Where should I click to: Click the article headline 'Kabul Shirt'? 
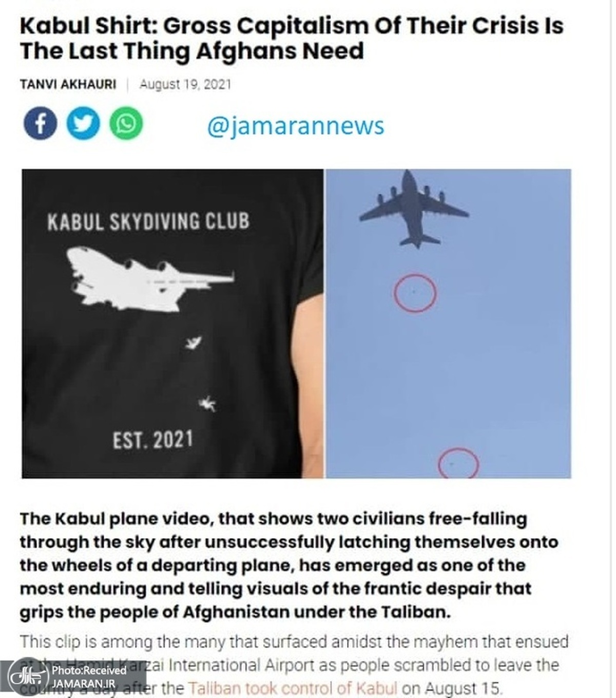click(x=292, y=39)
